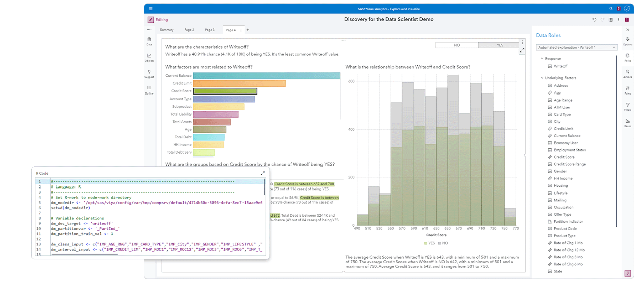
Task: Open the Filters pane
Action: point(628,107)
